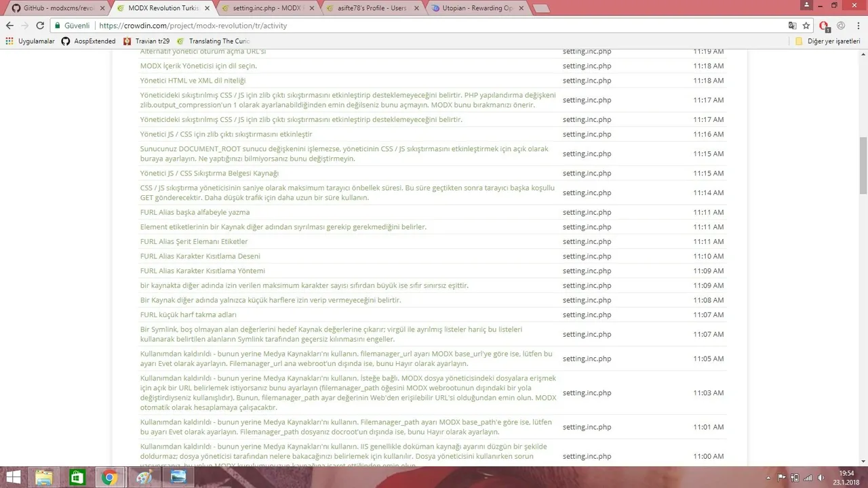Open 'Yönetici JS / CSS Sıkıştırma Belgesi Kaynağı'
Viewport: 868px width, 488px height.
tap(209, 174)
